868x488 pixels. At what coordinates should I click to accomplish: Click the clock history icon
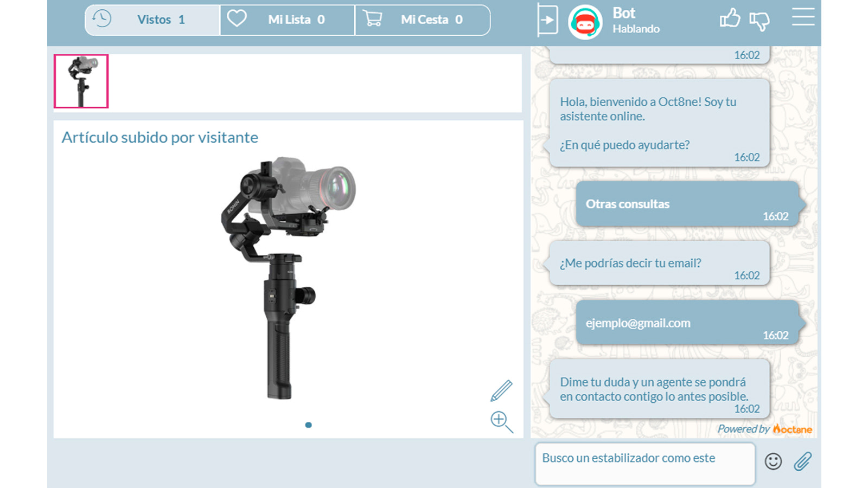point(101,19)
